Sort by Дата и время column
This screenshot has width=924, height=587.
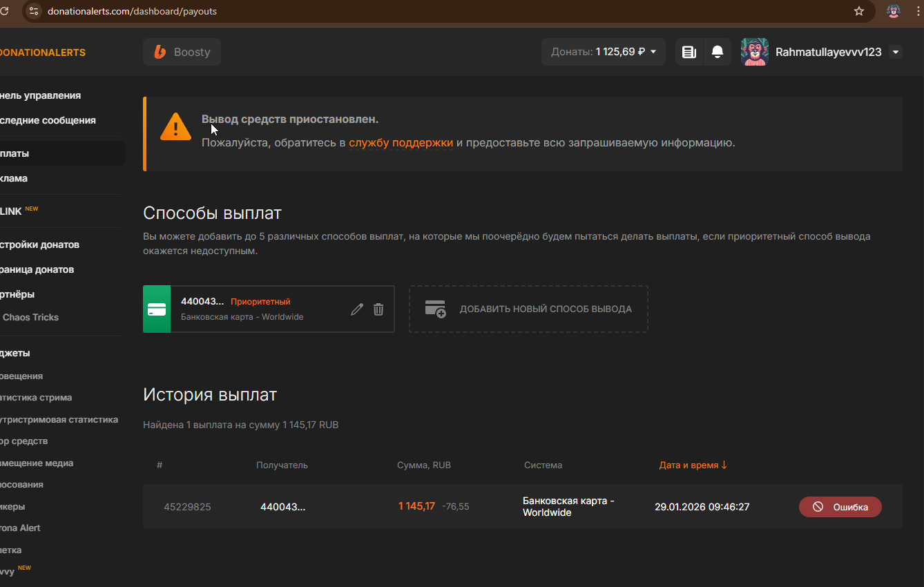pos(693,465)
